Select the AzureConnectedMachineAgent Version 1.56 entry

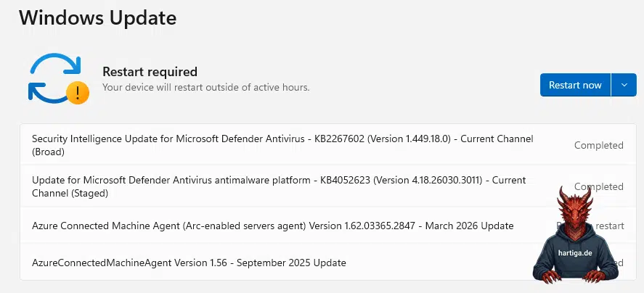[327, 263]
